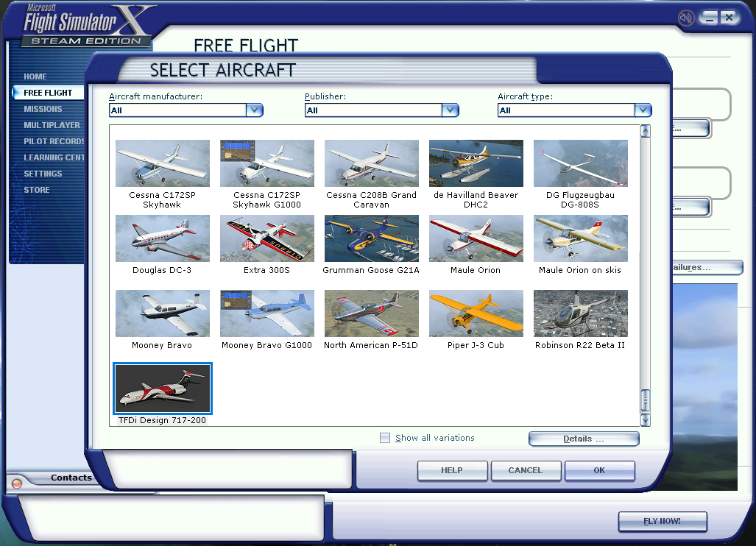Image resolution: width=756 pixels, height=546 pixels.
Task: Open Missions in the sidebar
Action: pyautogui.click(x=43, y=109)
